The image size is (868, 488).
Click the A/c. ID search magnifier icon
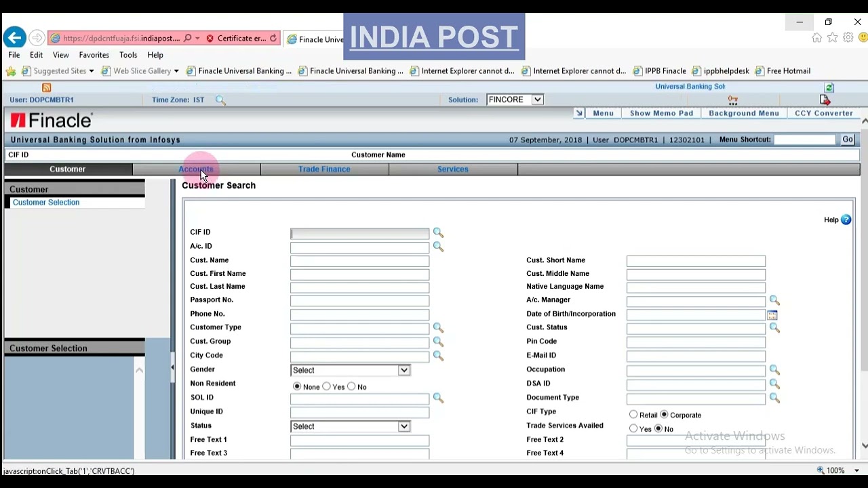click(438, 247)
